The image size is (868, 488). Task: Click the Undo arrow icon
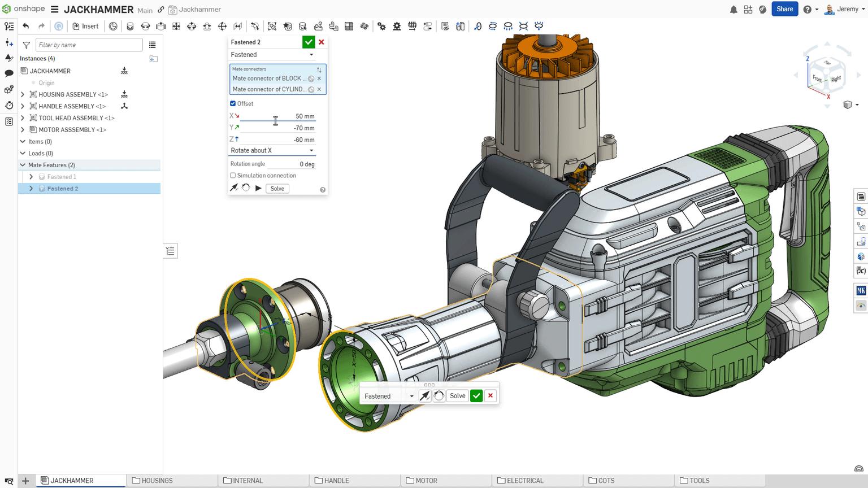[26, 25]
